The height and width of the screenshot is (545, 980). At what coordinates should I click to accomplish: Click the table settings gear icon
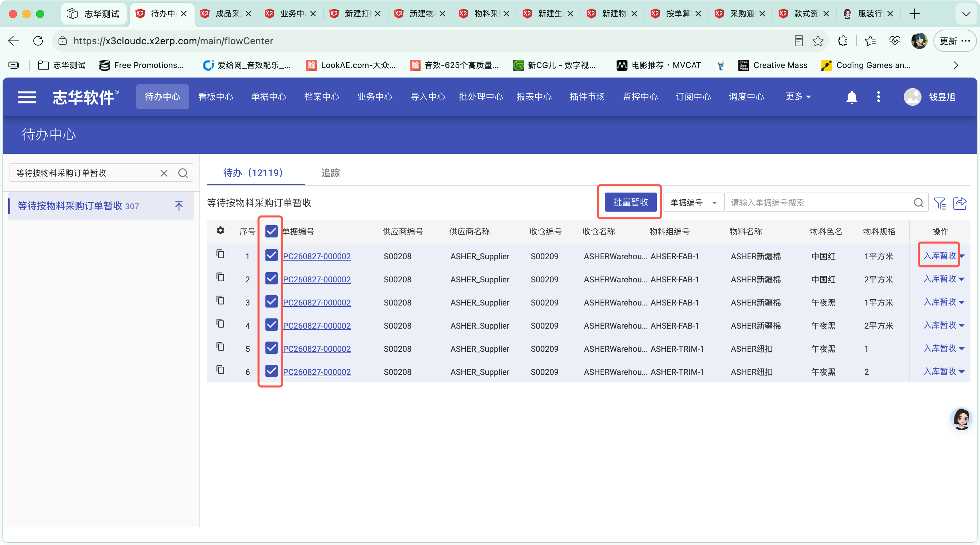tap(220, 230)
